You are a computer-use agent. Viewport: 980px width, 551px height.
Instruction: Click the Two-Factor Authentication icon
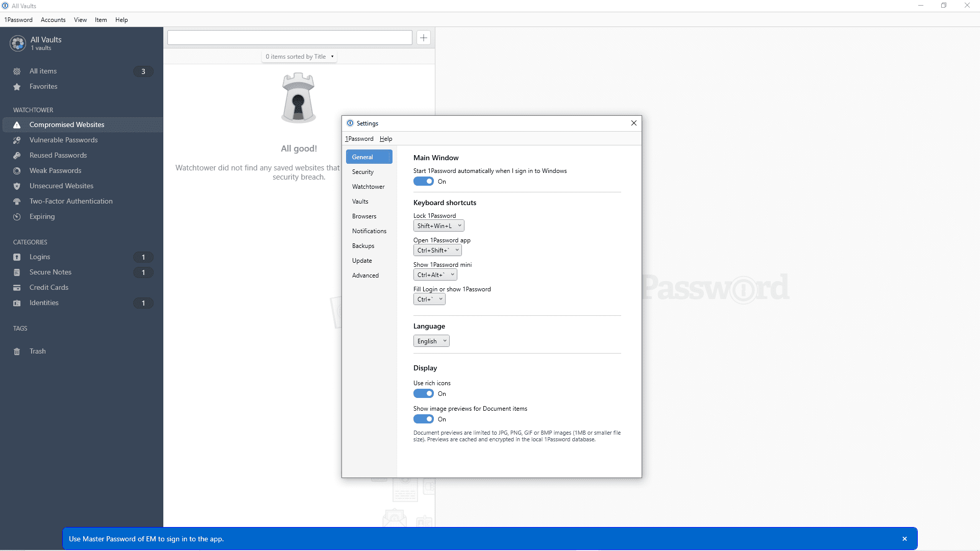pyautogui.click(x=17, y=202)
